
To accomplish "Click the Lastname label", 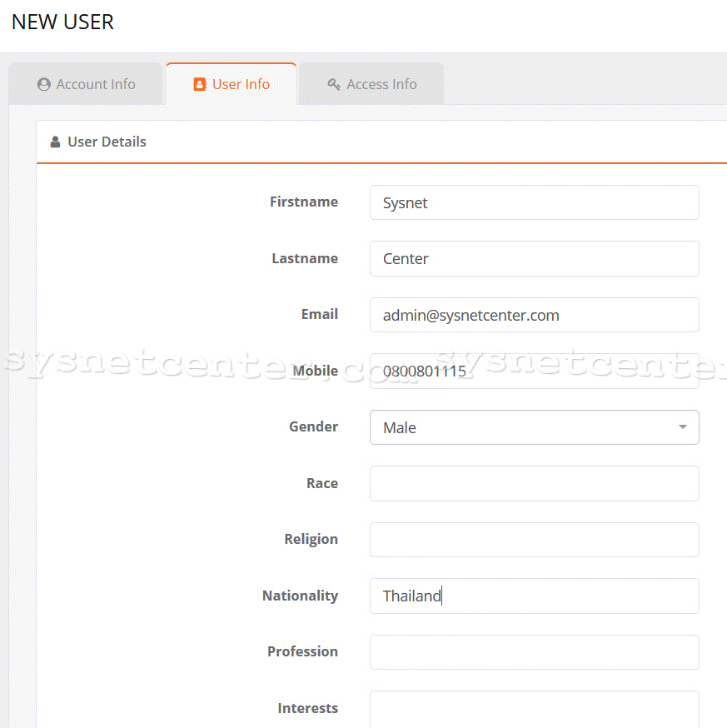I will coord(305,258).
